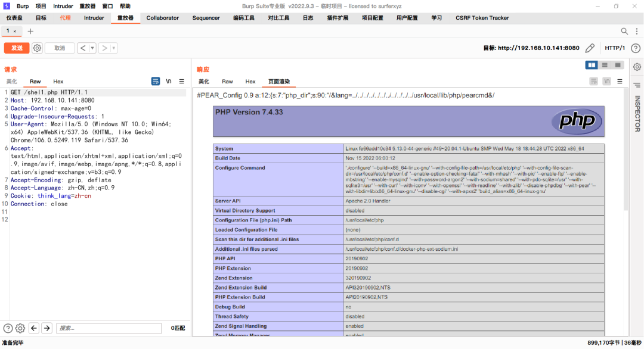Select response 美化 view tab

point(204,82)
